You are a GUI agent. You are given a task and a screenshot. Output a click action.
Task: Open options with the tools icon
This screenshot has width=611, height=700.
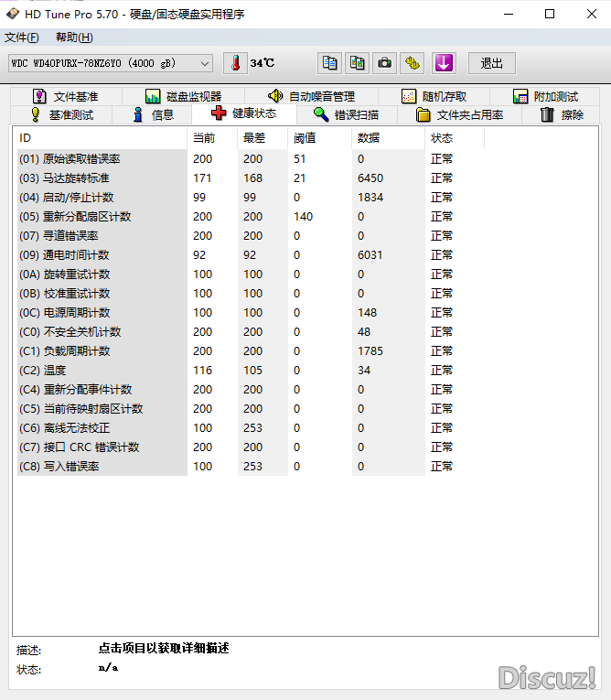[x=412, y=63]
